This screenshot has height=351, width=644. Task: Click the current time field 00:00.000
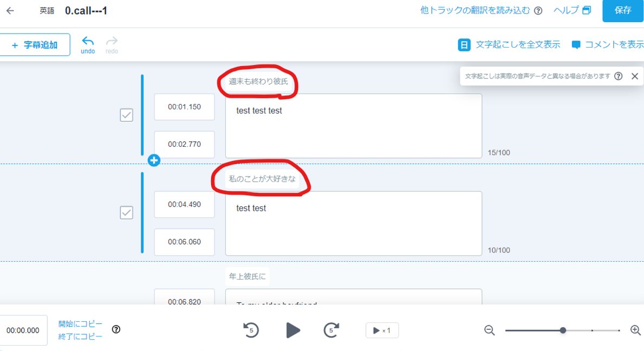(23, 330)
